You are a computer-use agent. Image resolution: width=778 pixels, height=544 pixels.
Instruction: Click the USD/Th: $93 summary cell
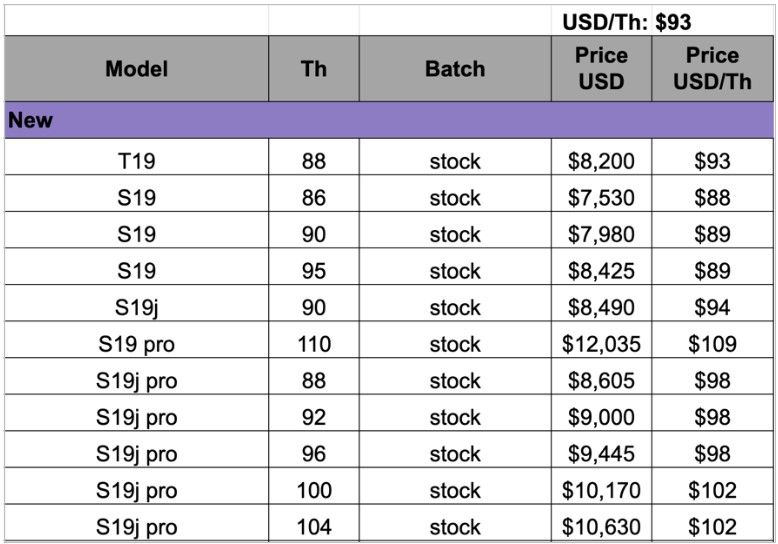pyautogui.click(x=626, y=22)
